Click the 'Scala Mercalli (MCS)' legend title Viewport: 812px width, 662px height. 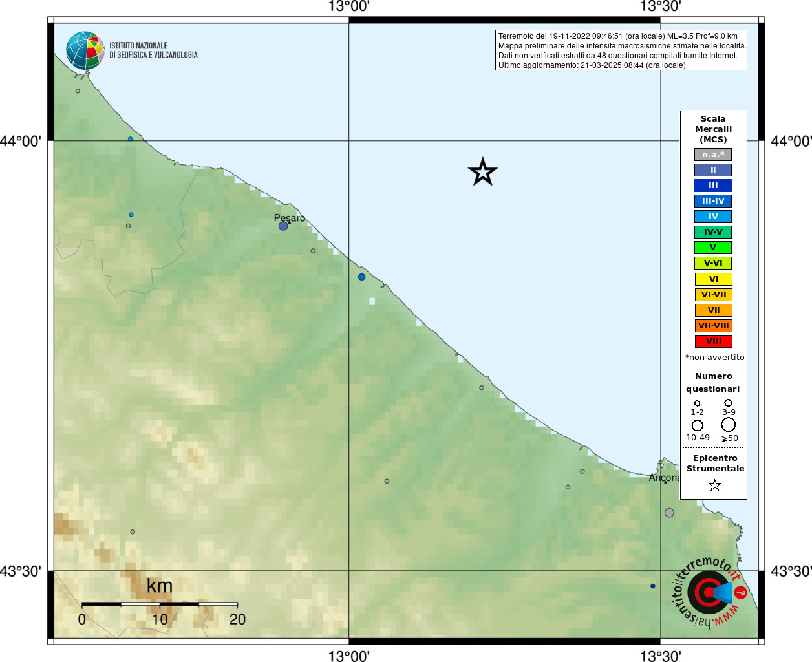point(714,129)
